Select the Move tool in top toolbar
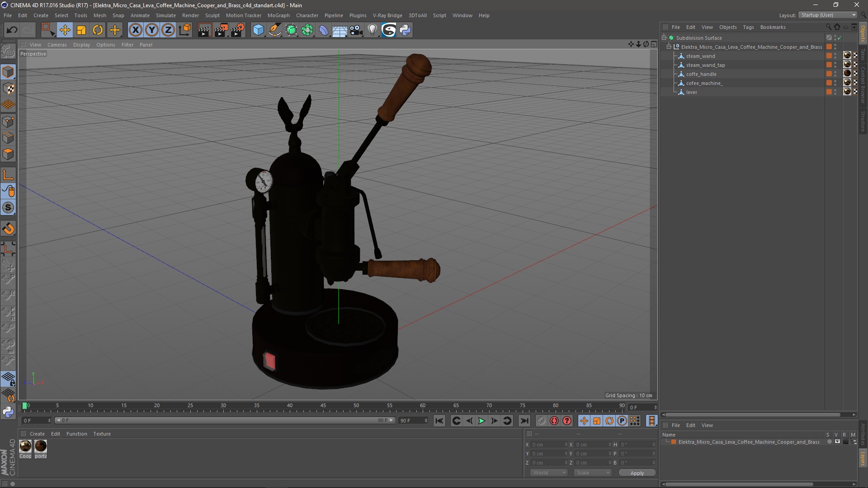868x488 pixels. tap(65, 30)
